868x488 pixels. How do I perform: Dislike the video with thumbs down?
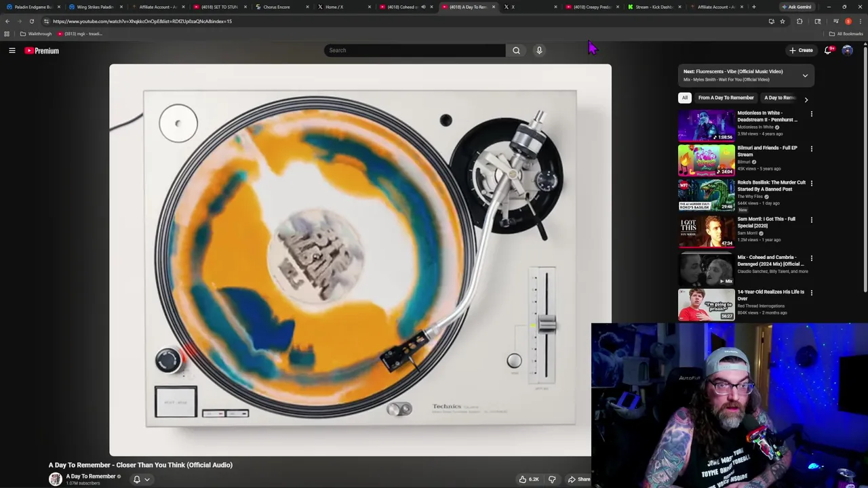[552, 479]
